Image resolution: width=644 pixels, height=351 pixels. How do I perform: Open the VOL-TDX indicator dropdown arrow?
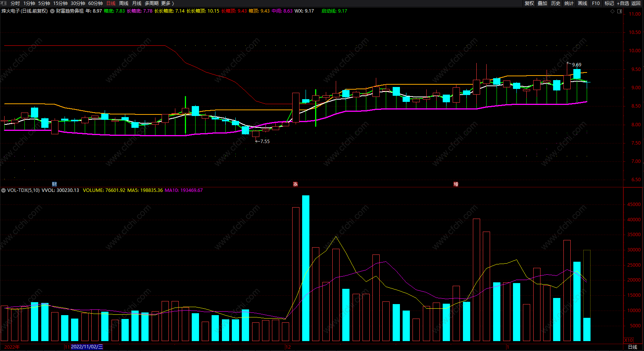(x=3, y=190)
